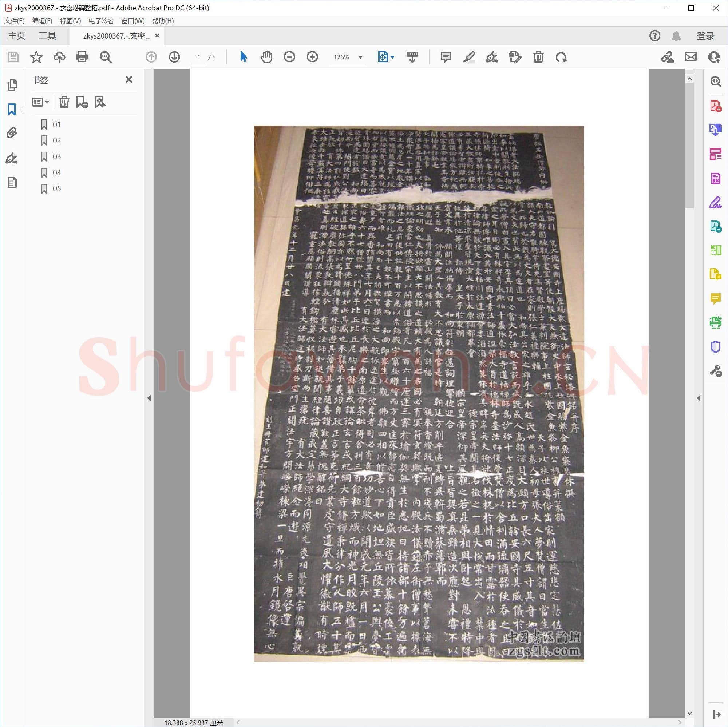Click the Add comment sticky note icon
Viewport: 728px width, 727px height.
pos(446,57)
